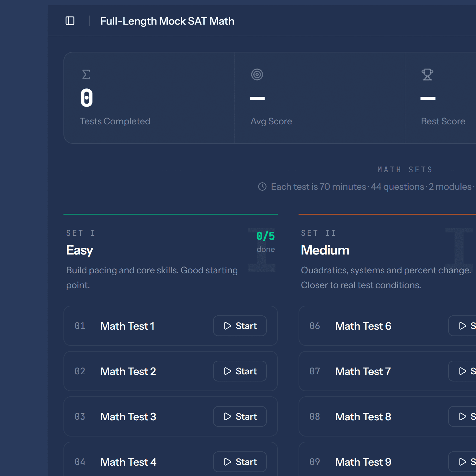Click the SET II label
Viewport: 476px width, 476px height.
319,233
